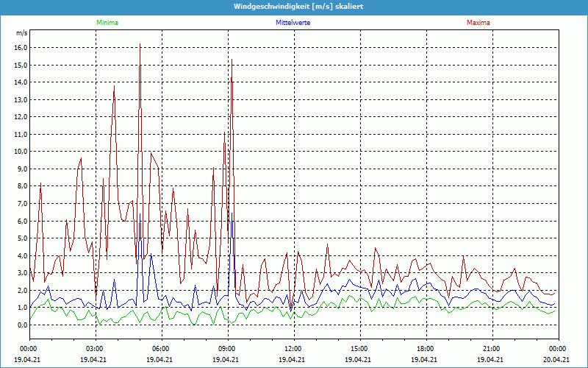Click the 1,0 y-axis value

(23, 308)
